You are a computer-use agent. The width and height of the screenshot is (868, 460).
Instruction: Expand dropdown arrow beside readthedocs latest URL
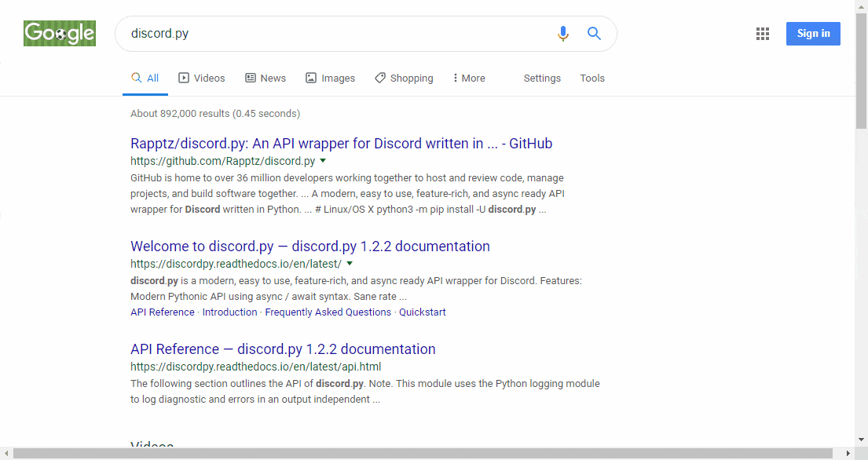[x=350, y=264]
